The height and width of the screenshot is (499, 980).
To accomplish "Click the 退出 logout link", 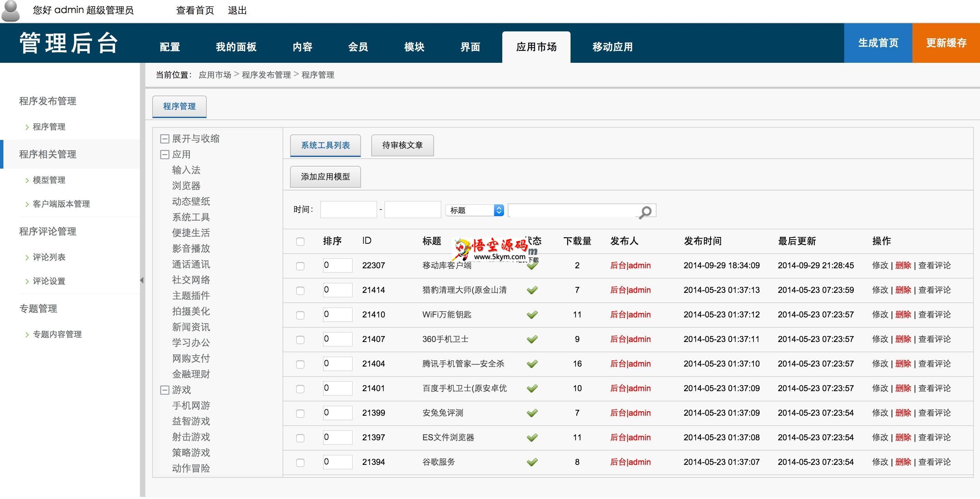I will [x=237, y=11].
